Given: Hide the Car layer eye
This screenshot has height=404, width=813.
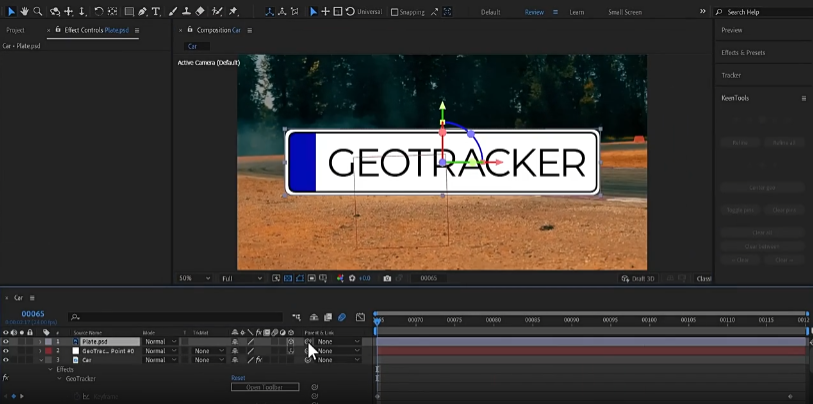Looking at the screenshot, I should [x=6, y=360].
